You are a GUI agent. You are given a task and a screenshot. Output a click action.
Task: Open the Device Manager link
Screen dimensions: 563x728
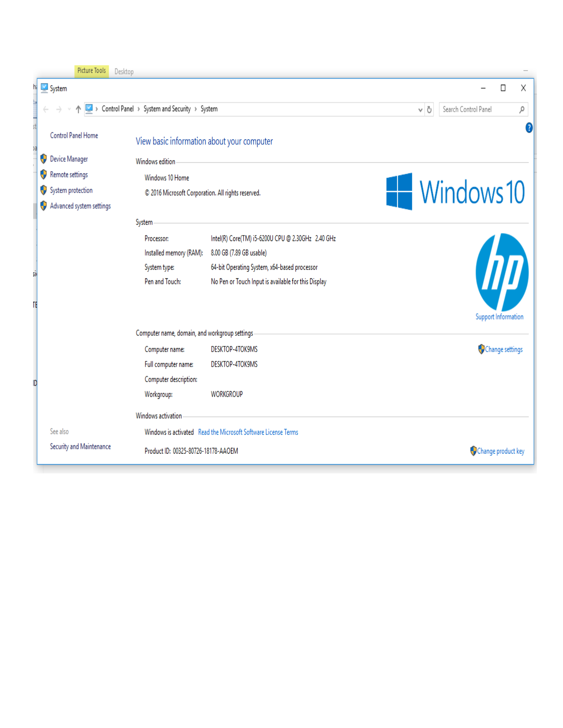pos(69,159)
